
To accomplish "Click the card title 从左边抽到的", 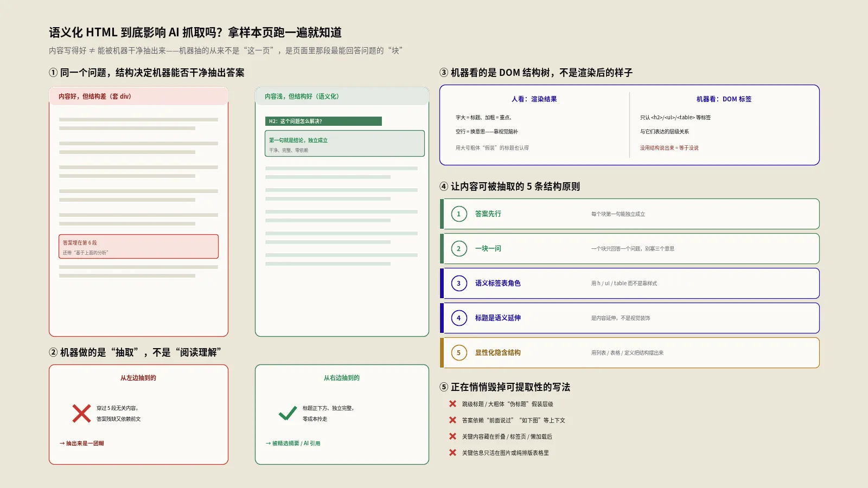I will coord(138,378).
